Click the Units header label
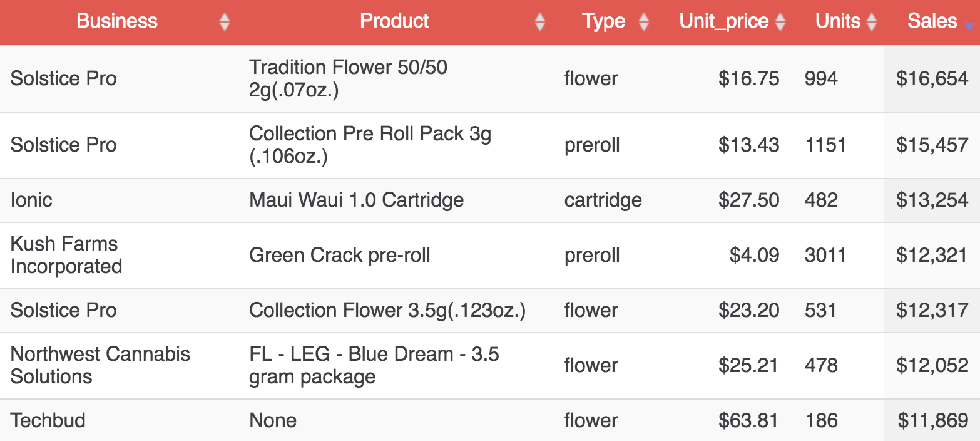 coord(838,21)
